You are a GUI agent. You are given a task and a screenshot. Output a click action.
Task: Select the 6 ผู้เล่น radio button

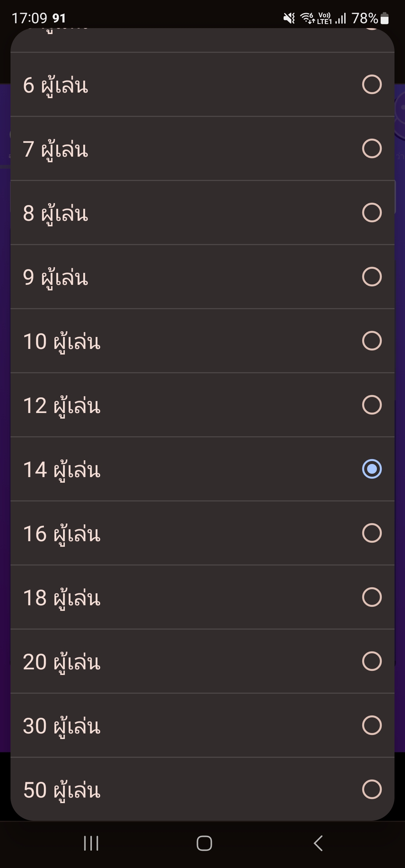point(372,84)
